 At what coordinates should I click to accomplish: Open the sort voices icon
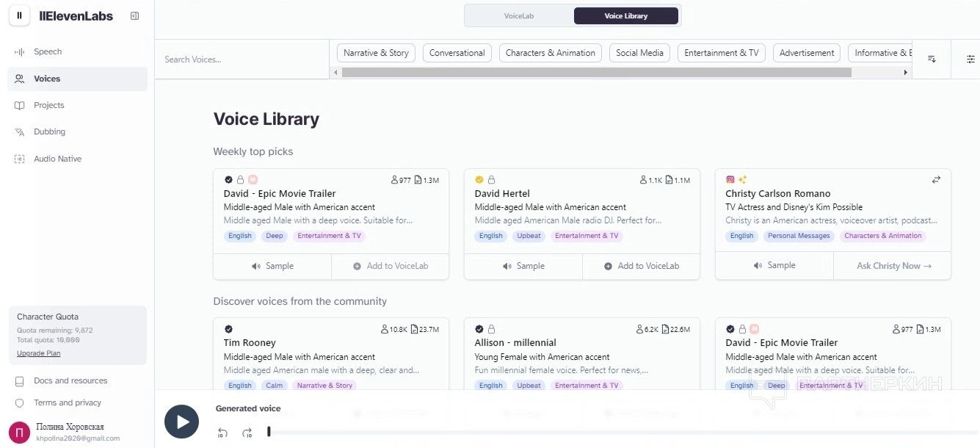pos(932,59)
